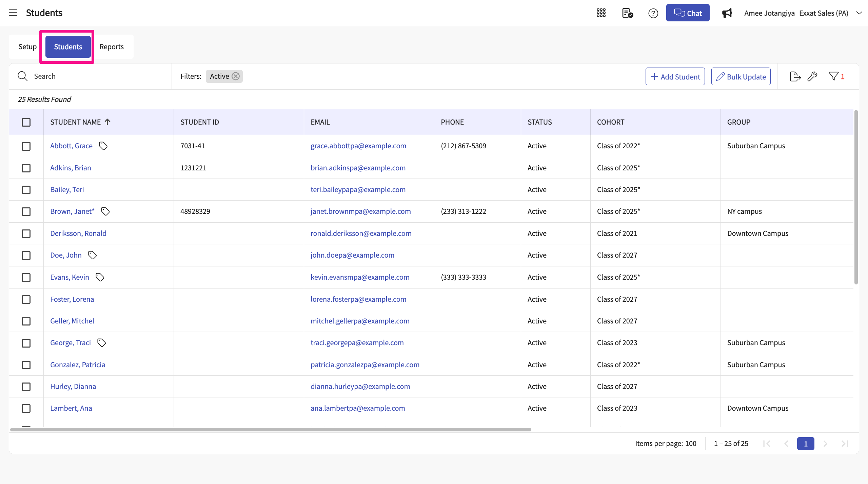
Task: Switch to the Reports tab
Action: pyautogui.click(x=112, y=47)
